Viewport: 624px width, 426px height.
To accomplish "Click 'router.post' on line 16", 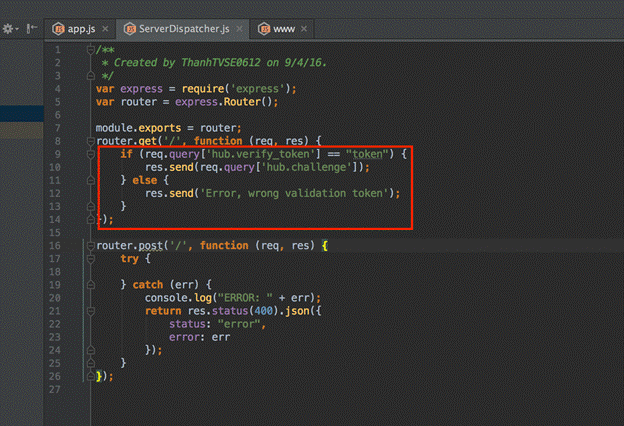I will coord(130,245).
